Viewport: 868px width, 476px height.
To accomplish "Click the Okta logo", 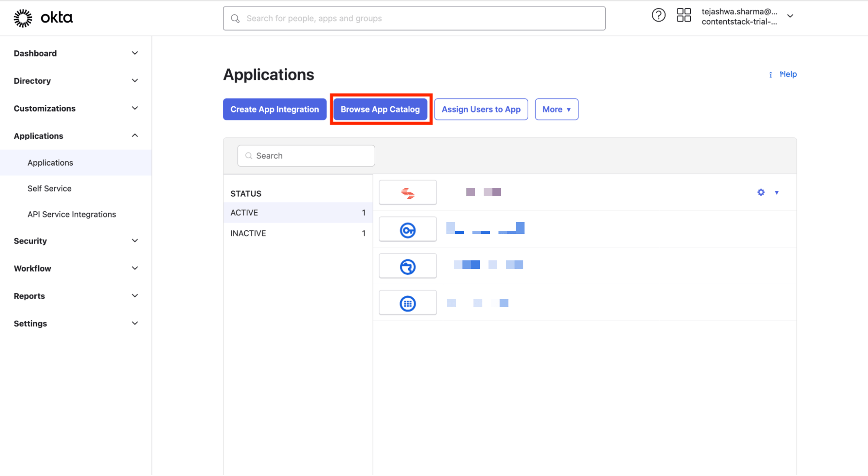I will click(x=43, y=18).
